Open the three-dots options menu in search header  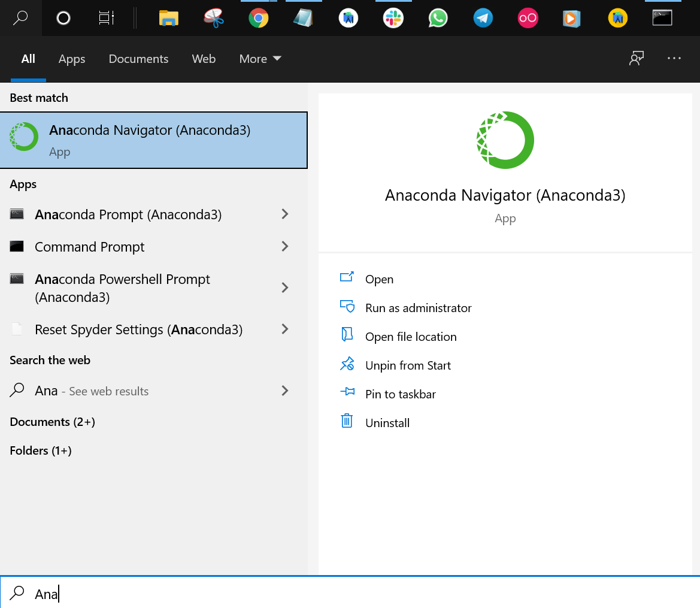(x=674, y=58)
